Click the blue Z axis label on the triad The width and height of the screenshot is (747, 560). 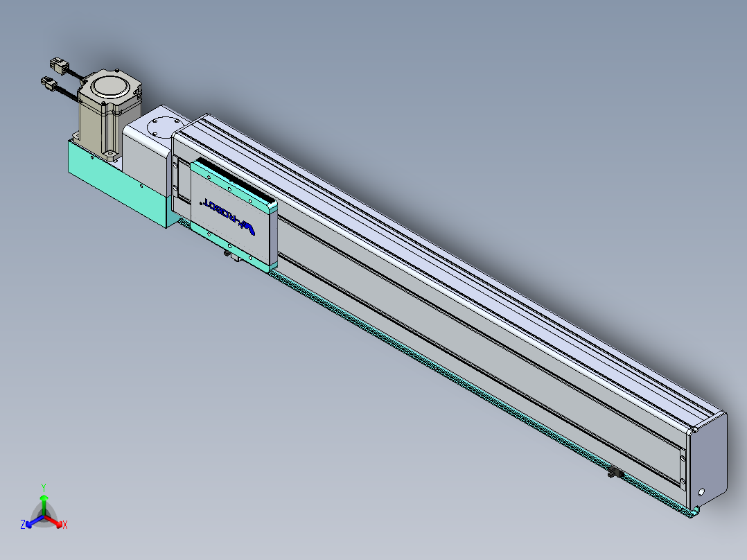(23, 524)
